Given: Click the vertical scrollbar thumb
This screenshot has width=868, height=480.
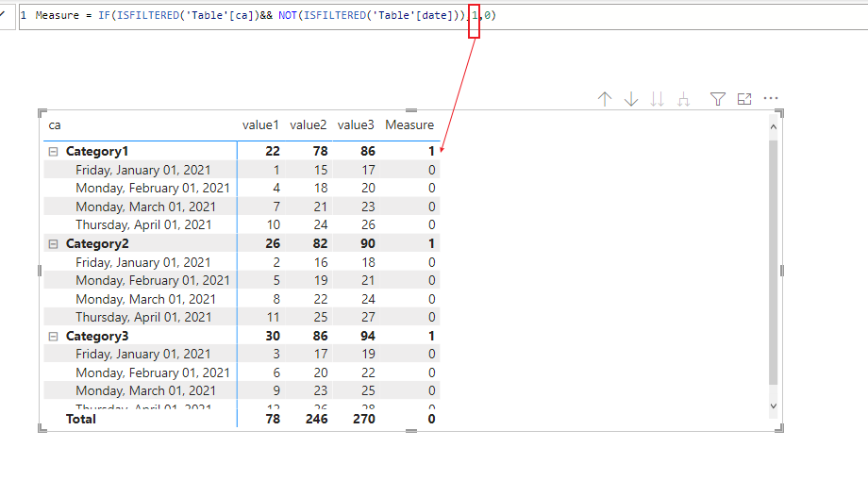Looking at the screenshot, I should pos(774,262).
